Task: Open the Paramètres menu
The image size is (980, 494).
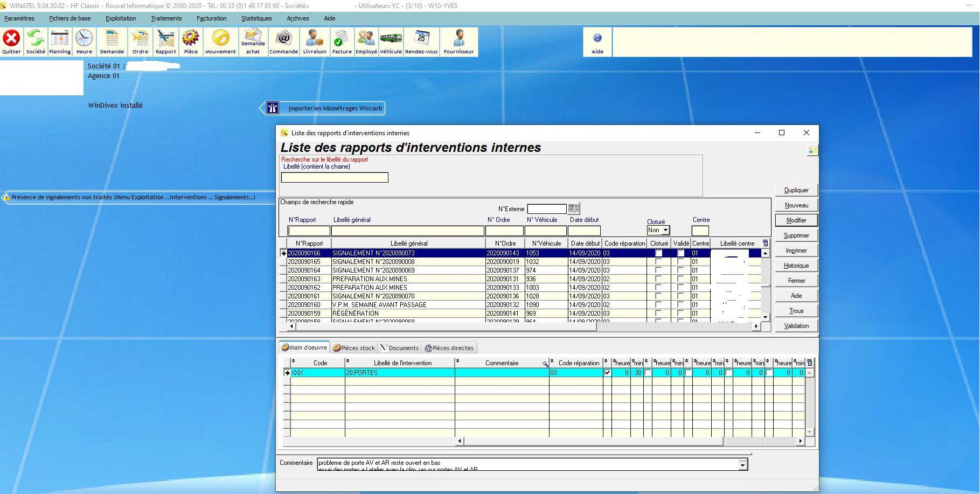Action: click(19, 18)
